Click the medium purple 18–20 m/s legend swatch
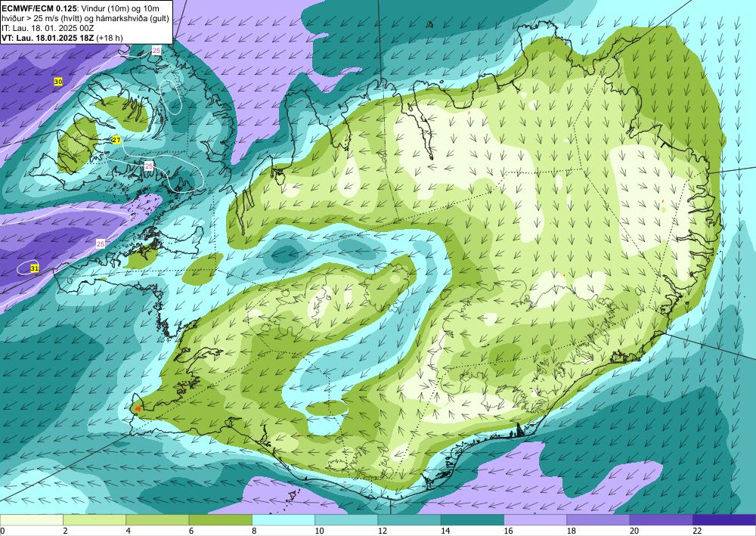The image size is (756, 536). (x=598, y=520)
